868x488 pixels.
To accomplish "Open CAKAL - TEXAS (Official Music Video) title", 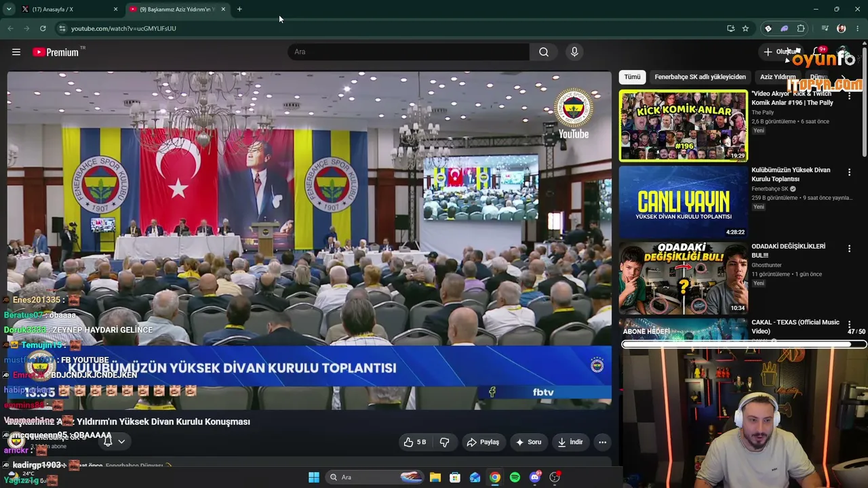I will (x=795, y=327).
